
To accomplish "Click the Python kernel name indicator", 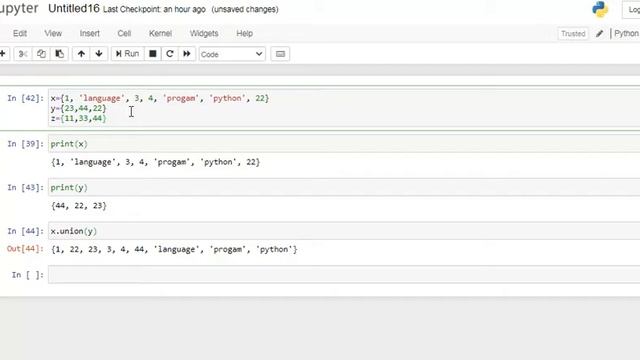I will point(627,33).
